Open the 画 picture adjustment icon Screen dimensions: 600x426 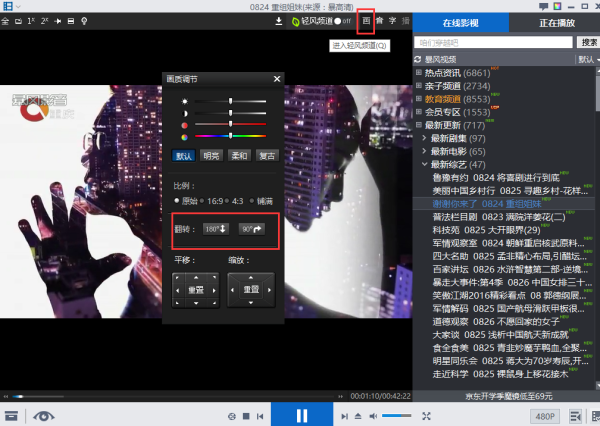point(366,20)
